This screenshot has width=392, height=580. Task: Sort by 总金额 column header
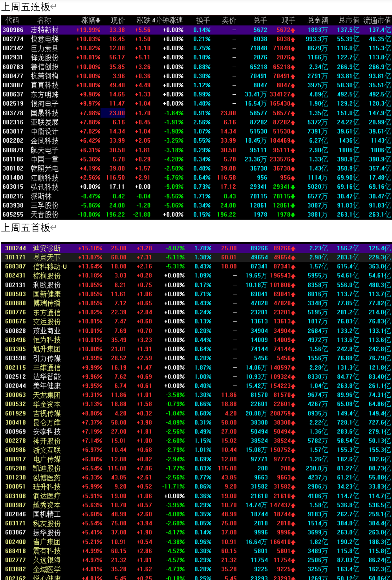click(x=317, y=20)
